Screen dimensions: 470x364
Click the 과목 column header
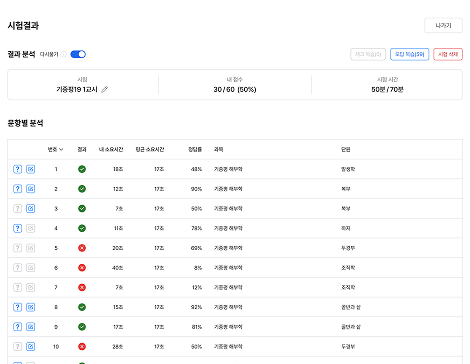[218, 149]
